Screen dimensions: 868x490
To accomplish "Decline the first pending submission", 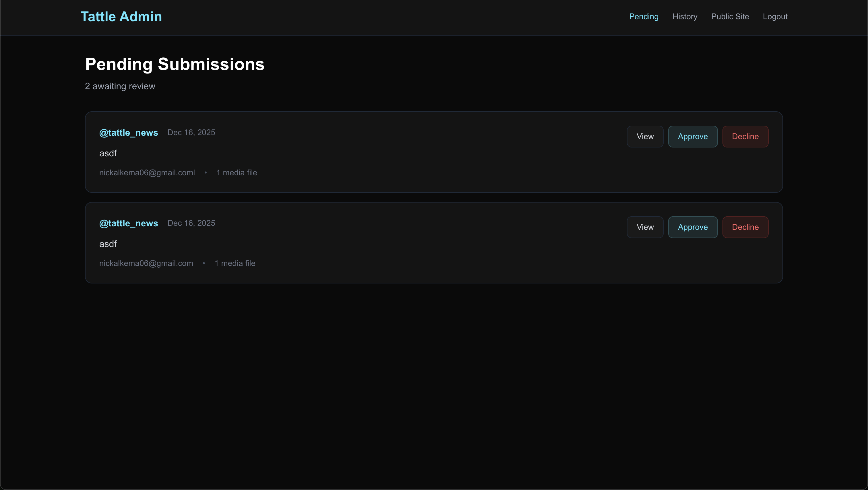I will (745, 136).
